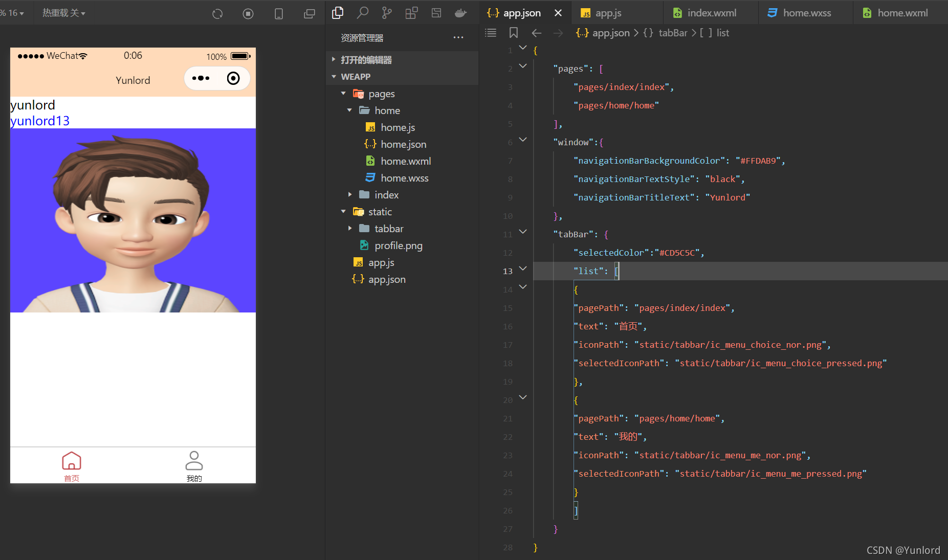Click the editor layout icon
948x560 pixels.
point(436,13)
